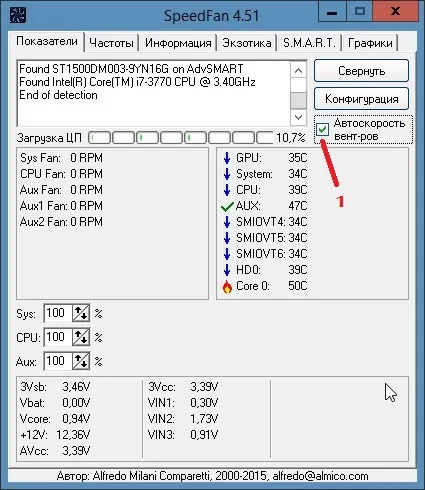
Task: Click the down arrow icon beside SMIOVT4
Action: click(227, 222)
